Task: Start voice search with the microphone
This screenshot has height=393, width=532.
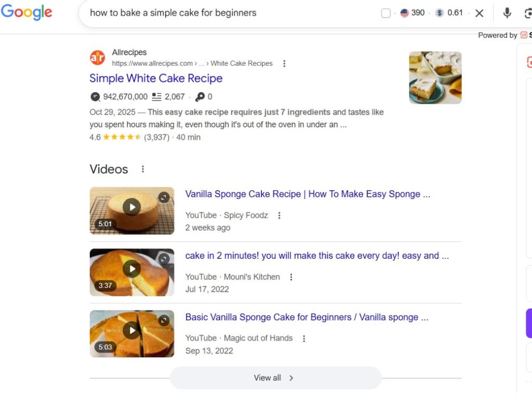Action: click(x=507, y=13)
